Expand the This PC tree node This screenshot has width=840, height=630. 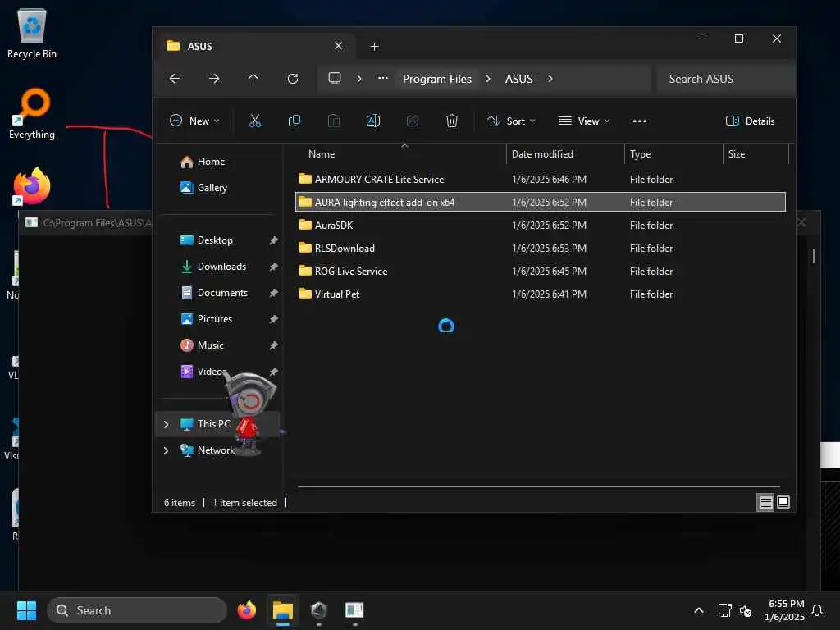166,424
